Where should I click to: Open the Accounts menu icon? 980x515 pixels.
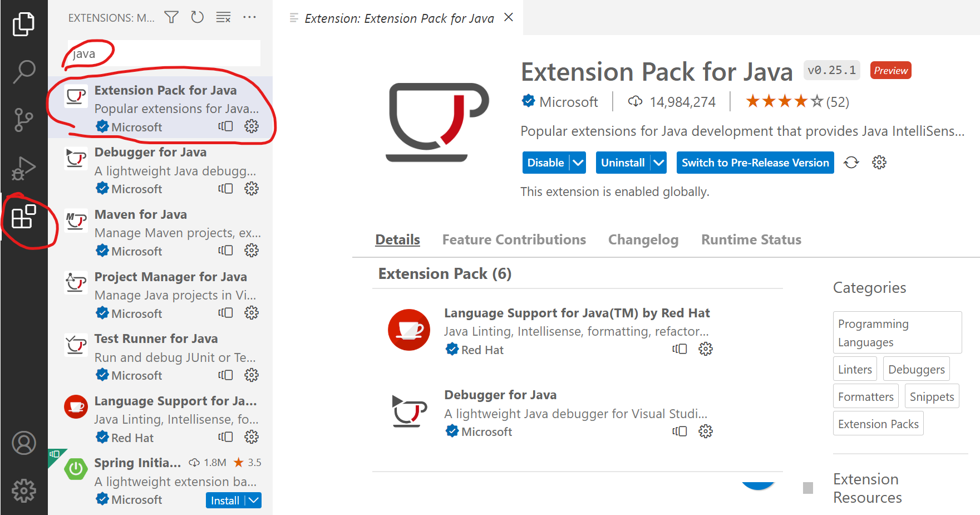point(23,443)
